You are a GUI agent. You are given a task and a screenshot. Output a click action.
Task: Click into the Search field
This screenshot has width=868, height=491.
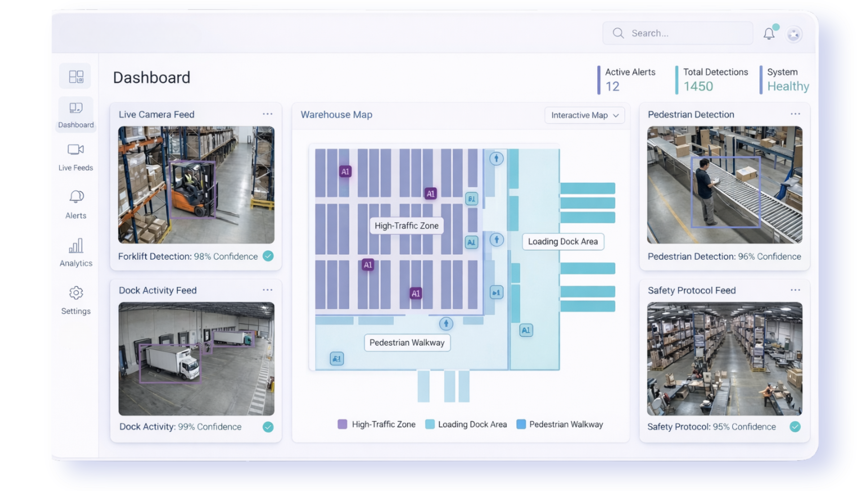684,33
